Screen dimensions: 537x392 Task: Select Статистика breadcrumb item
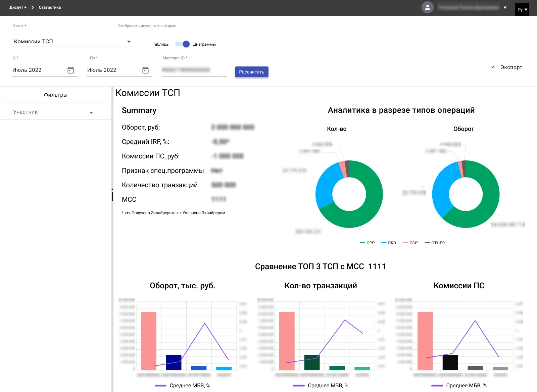click(50, 7)
